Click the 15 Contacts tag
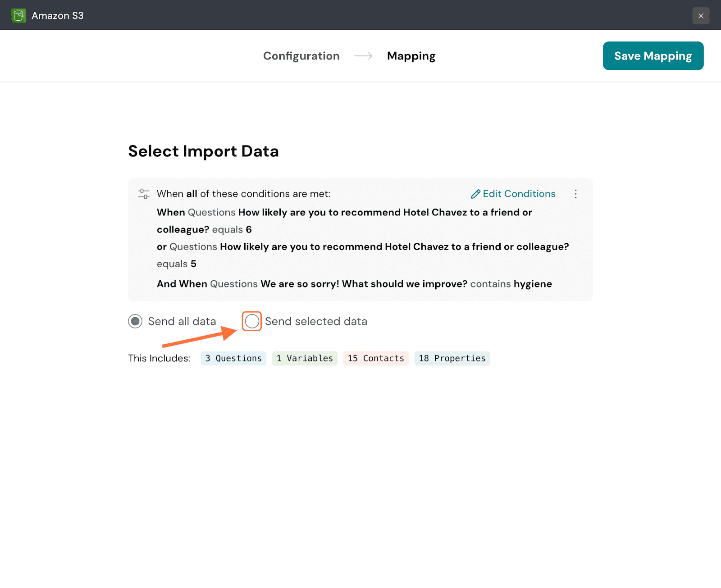 tap(376, 358)
